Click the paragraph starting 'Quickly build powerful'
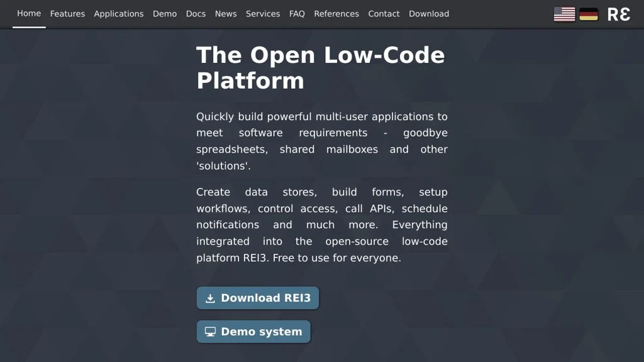Image resolution: width=644 pixels, height=362 pixels. 322,141
